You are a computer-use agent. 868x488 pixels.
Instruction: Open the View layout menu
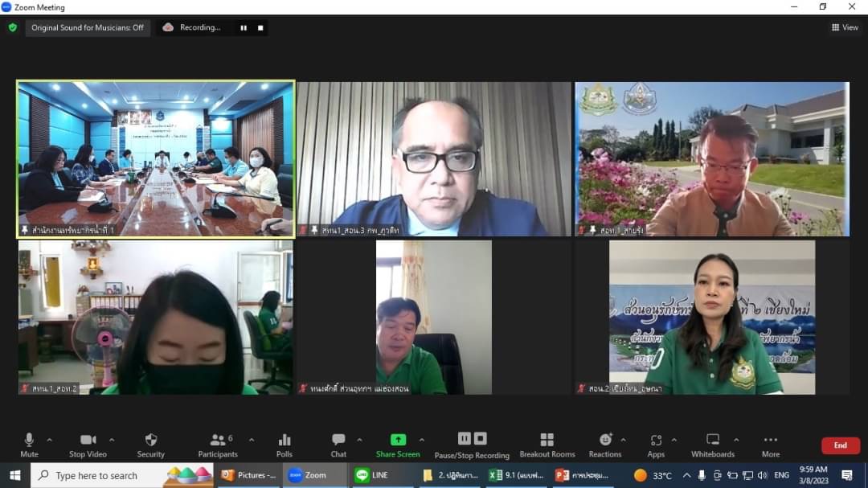coord(845,27)
